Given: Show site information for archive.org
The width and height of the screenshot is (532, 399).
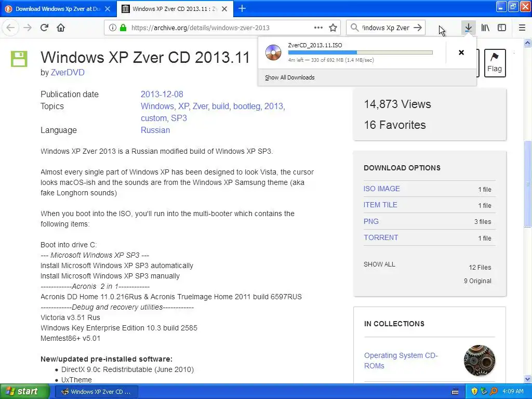Looking at the screenshot, I should 112,28.
